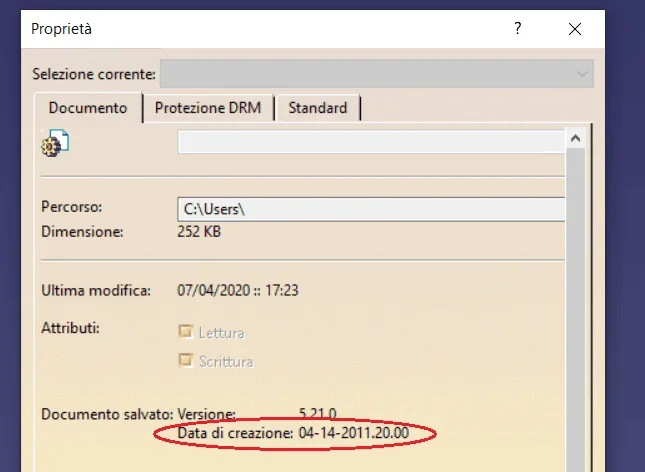
Task: Close the Proprietà dialog window
Action: click(x=575, y=29)
